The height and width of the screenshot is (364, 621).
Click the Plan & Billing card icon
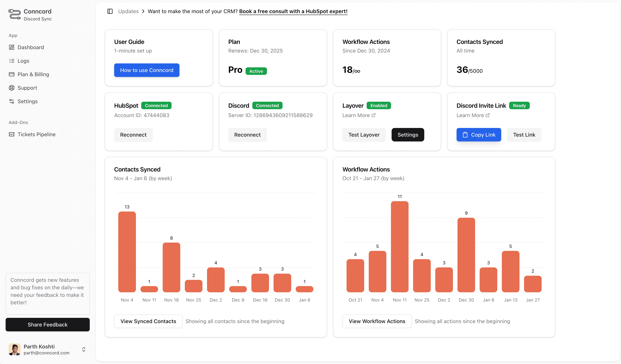[12, 74]
